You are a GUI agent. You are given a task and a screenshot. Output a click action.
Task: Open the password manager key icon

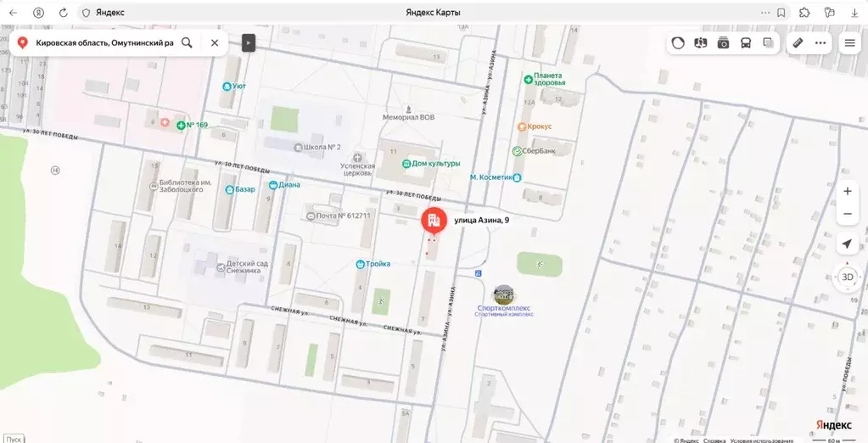pyautogui.click(x=829, y=12)
